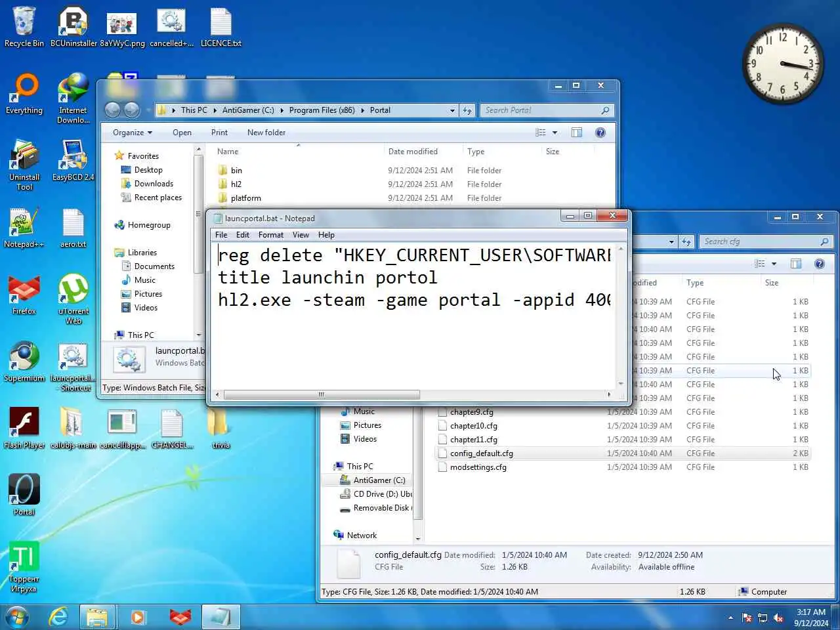Open Notepad File menu
840x630 pixels.
point(221,235)
